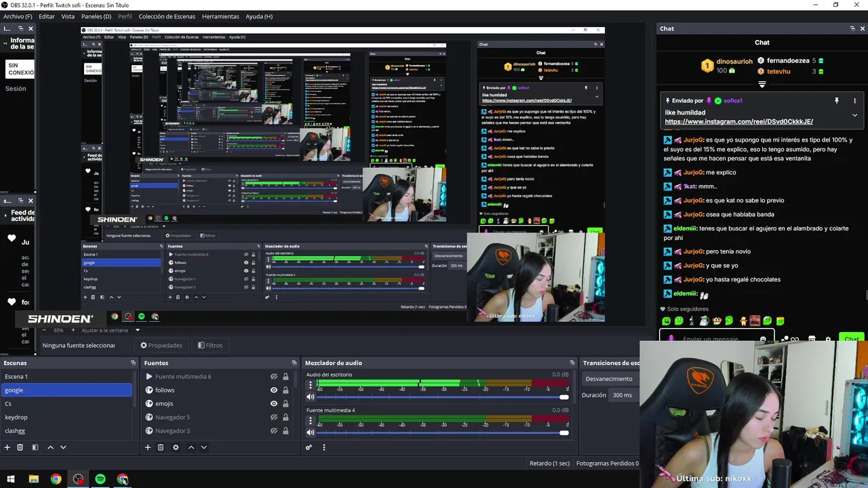Toggle lock on the follows source
The image size is (868, 488).
coord(285,390)
